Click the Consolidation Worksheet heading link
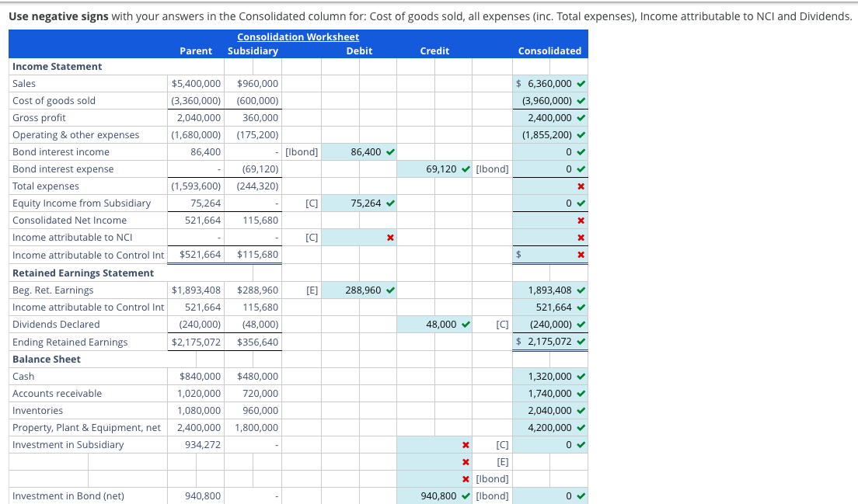This screenshot has height=504, width=858. pos(298,36)
